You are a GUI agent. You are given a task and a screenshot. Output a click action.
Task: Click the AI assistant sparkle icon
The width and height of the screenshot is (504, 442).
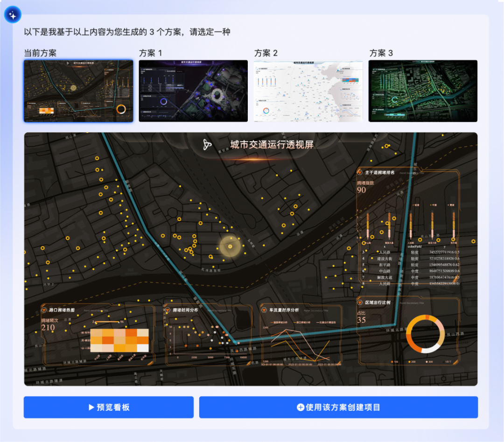(13, 15)
